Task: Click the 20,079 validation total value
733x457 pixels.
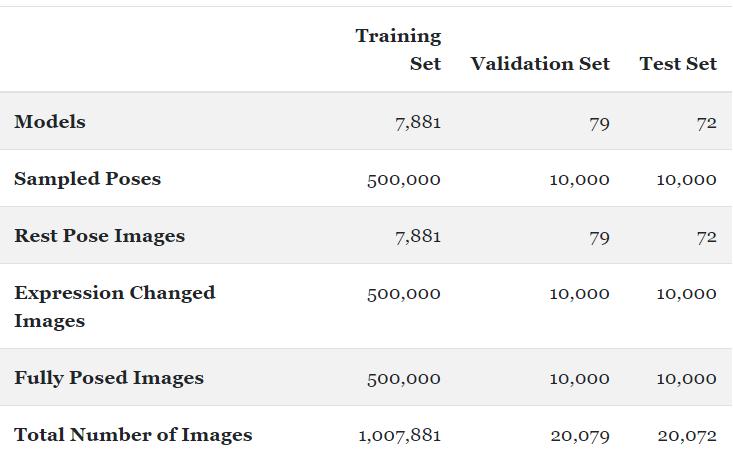Action: coord(579,436)
